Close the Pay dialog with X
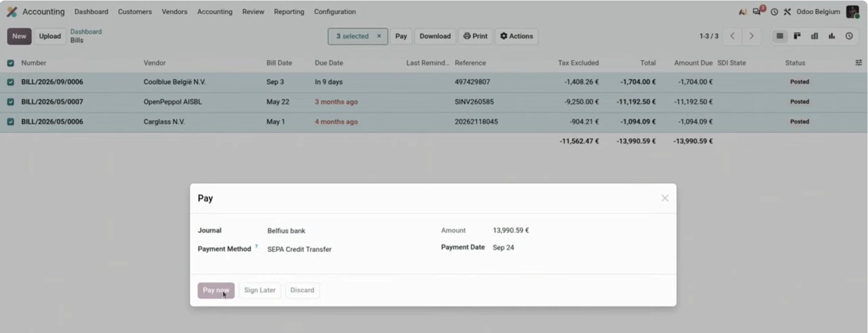The image size is (868, 333). [x=665, y=198]
